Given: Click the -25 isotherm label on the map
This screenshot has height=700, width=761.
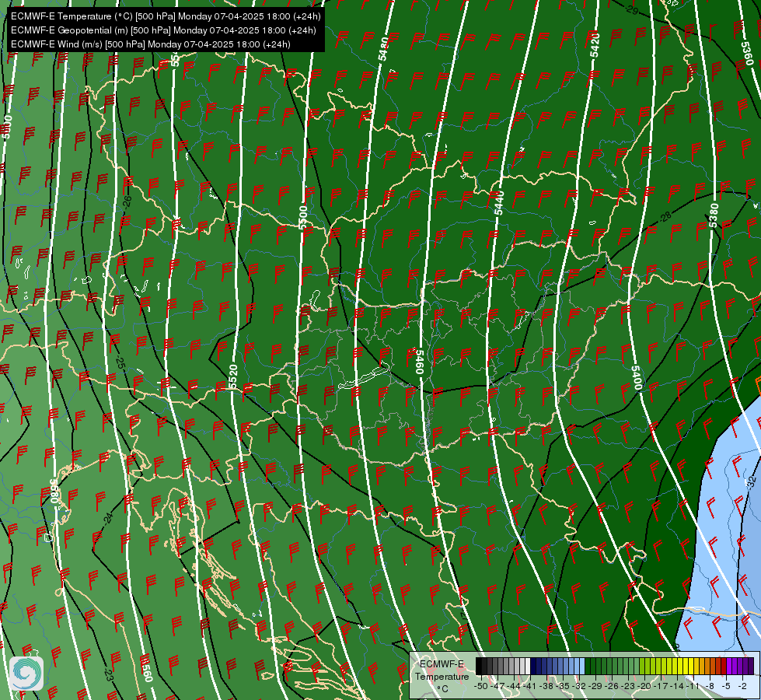Looking at the screenshot, I should point(120,362).
